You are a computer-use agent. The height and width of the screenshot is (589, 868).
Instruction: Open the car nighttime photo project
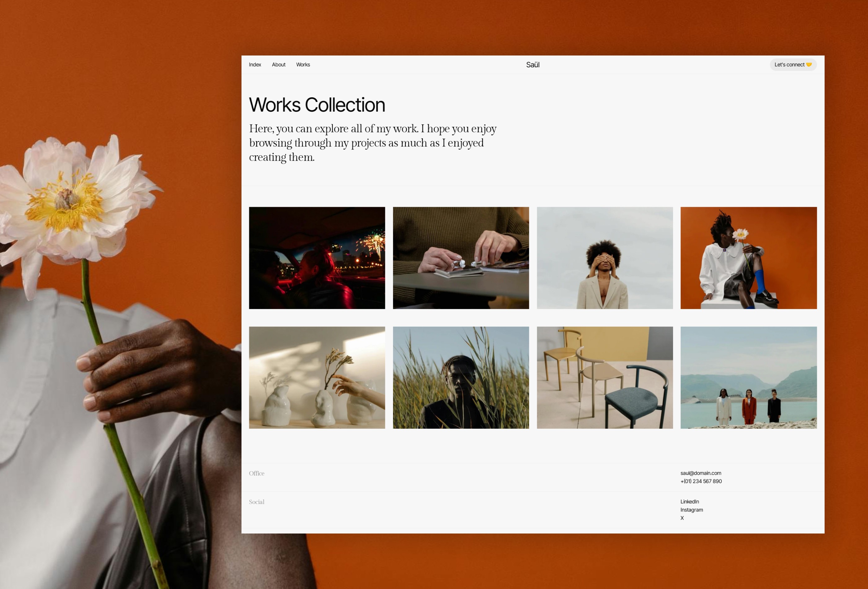tap(317, 258)
